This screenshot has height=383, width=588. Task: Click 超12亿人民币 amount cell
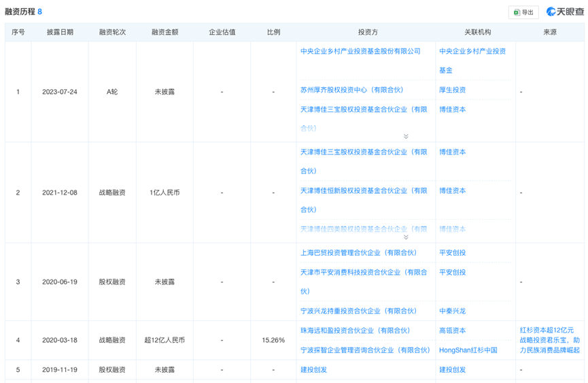point(165,340)
